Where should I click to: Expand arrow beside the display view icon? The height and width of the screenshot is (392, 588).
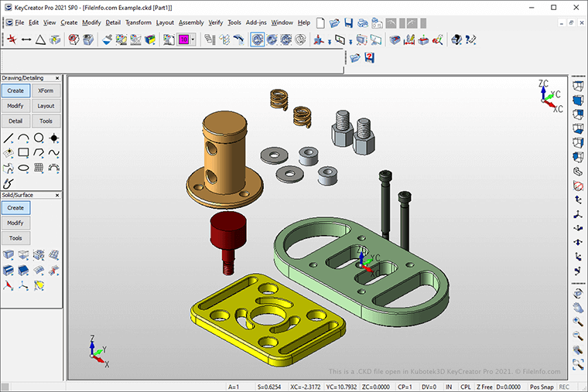[350, 42]
